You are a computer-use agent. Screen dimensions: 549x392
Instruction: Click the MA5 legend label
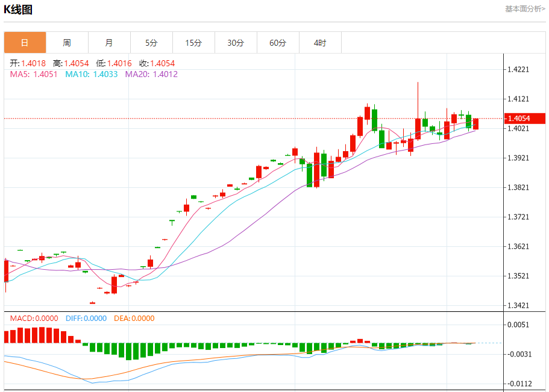pyautogui.click(x=34, y=74)
